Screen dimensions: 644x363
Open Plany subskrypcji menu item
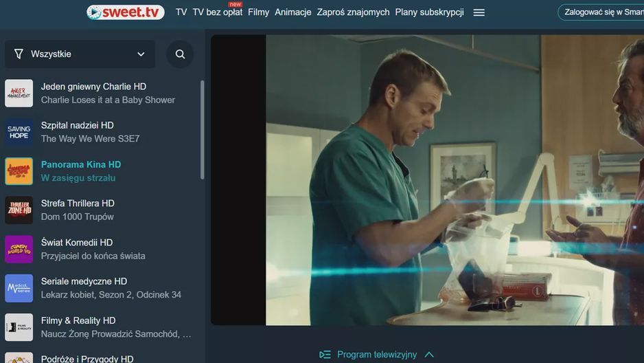pos(429,12)
